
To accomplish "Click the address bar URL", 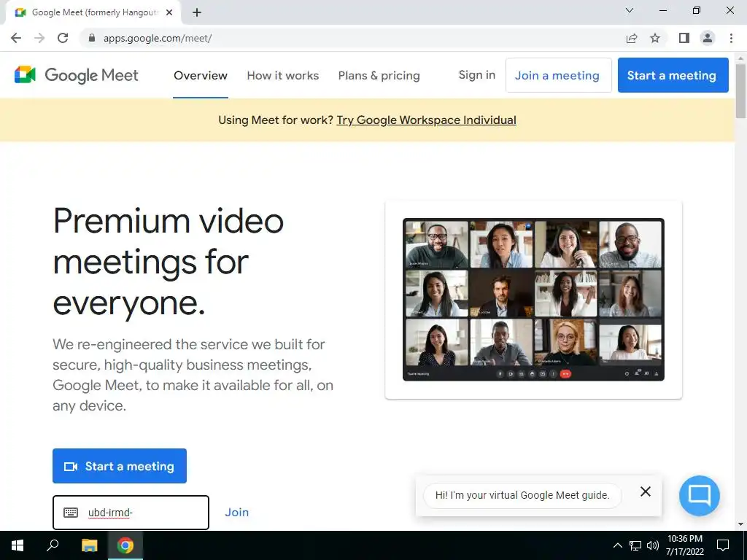I will click(158, 38).
